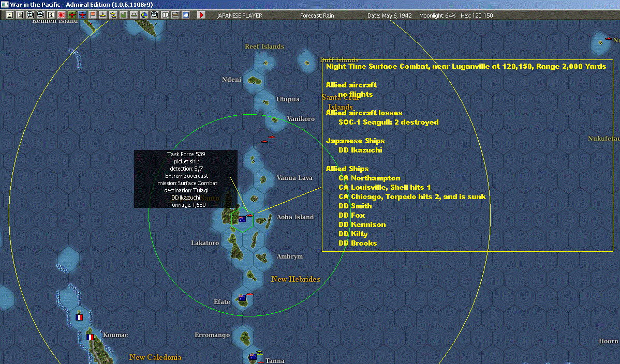Click the Reef Islands hex
This screenshot has height=364, width=620.
click(265, 63)
